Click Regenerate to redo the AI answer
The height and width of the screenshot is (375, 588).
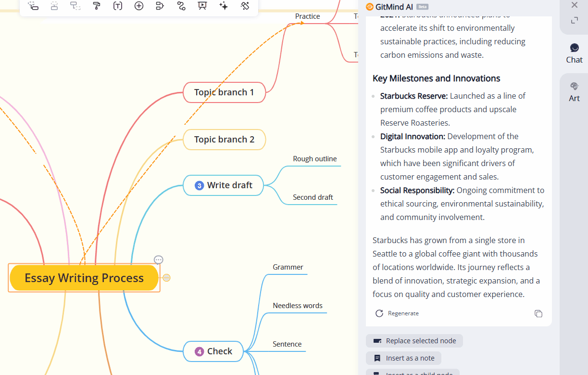coord(397,313)
